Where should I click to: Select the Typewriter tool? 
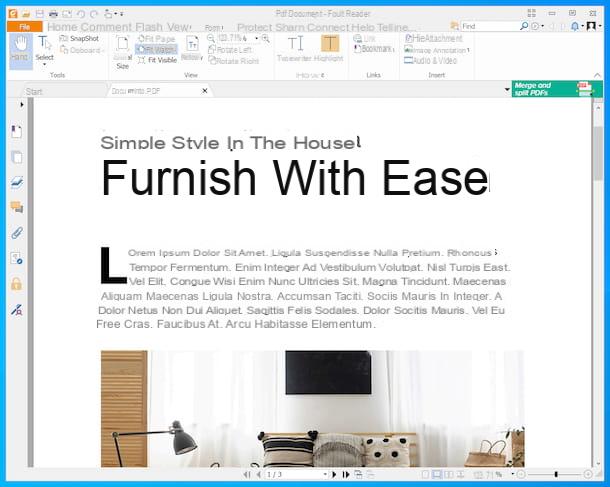coord(294,48)
